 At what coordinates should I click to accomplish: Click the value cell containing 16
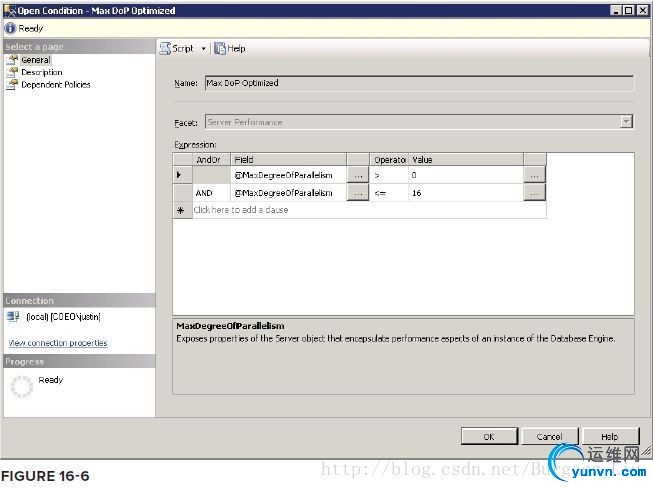coord(466,193)
